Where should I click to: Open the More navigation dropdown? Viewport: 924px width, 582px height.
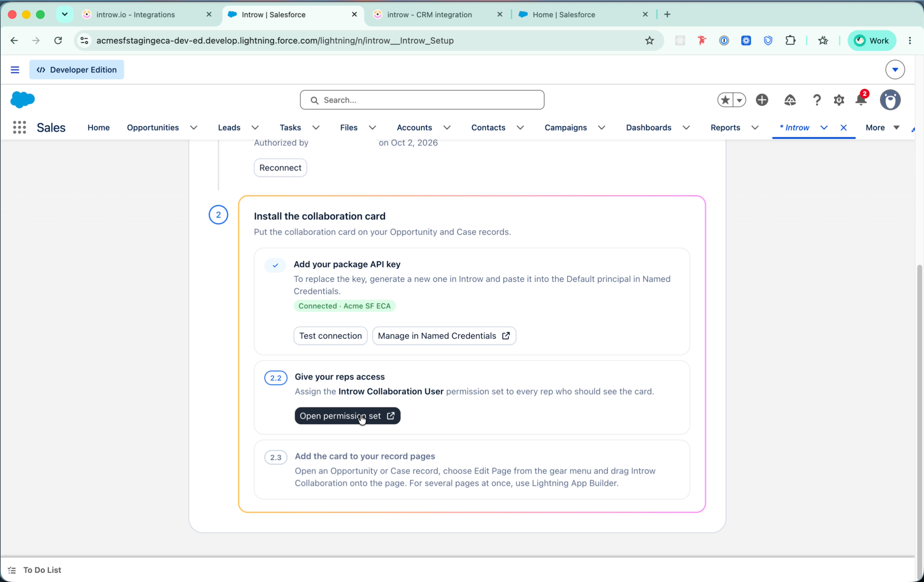882,128
